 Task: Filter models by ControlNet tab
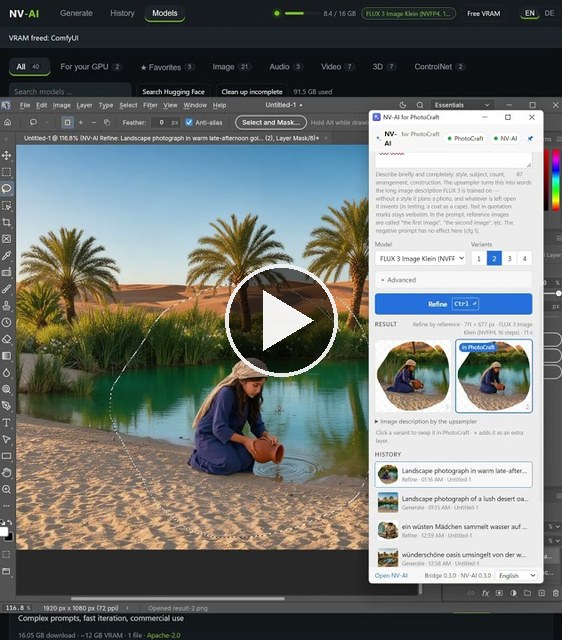pyautogui.click(x=439, y=67)
